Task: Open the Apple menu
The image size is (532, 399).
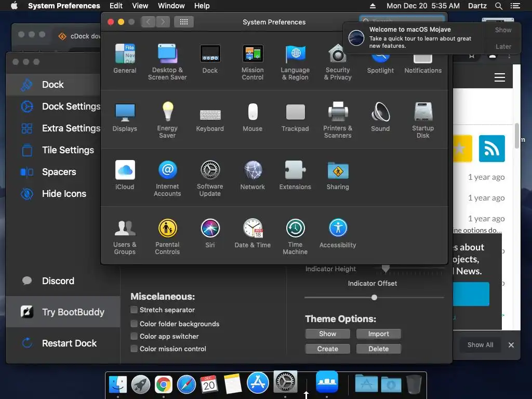Action: click(14, 6)
